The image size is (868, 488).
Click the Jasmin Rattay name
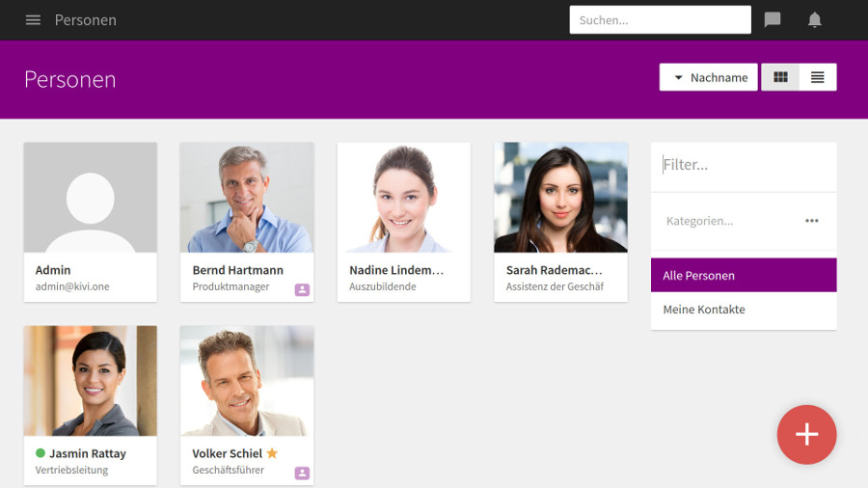(88, 453)
